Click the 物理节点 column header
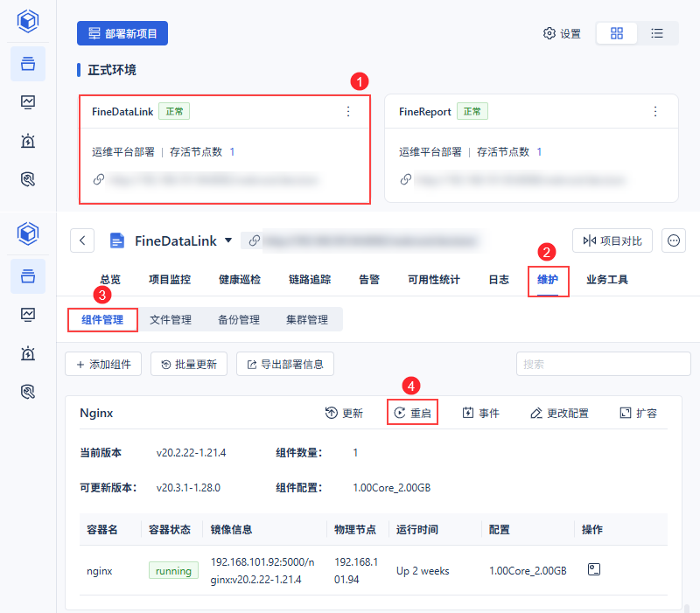700x613 pixels. coord(355,530)
